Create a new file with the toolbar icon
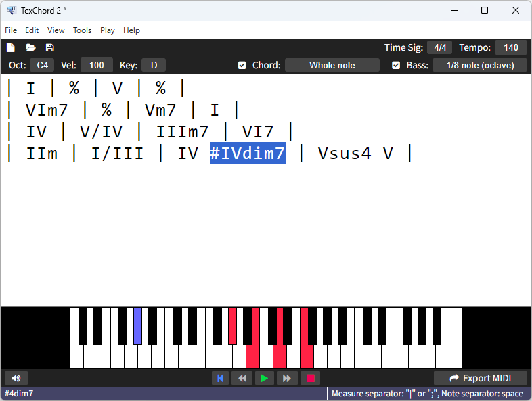 pyautogui.click(x=11, y=47)
